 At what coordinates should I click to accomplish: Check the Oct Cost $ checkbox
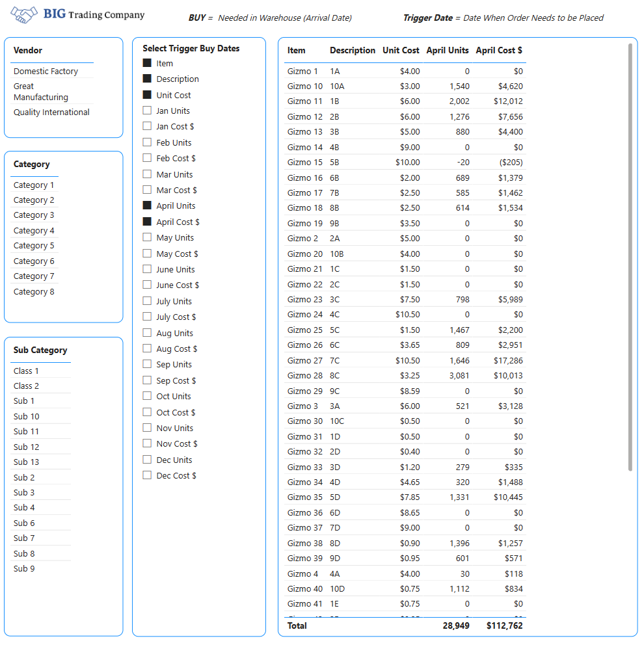[147, 412]
